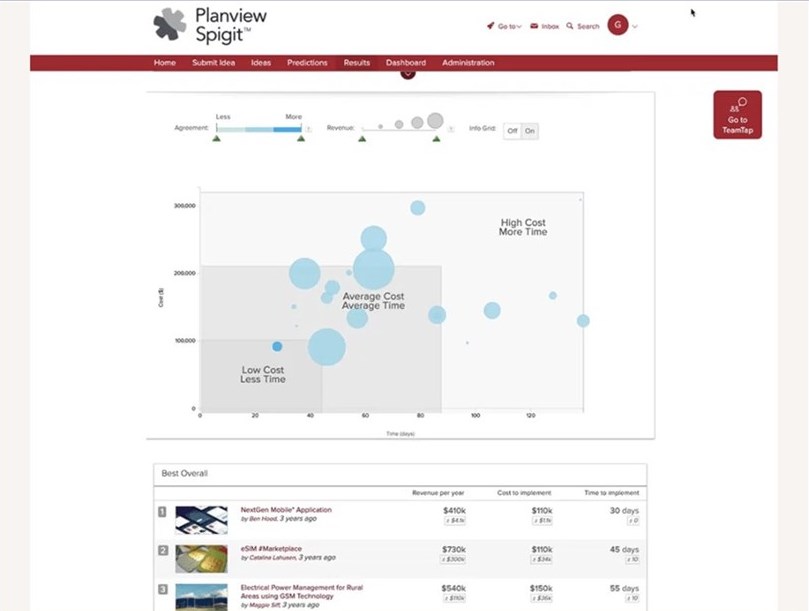809x611 pixels.
Task: Open NextGen Mobile Application idea link
Action: pos(286,510)
